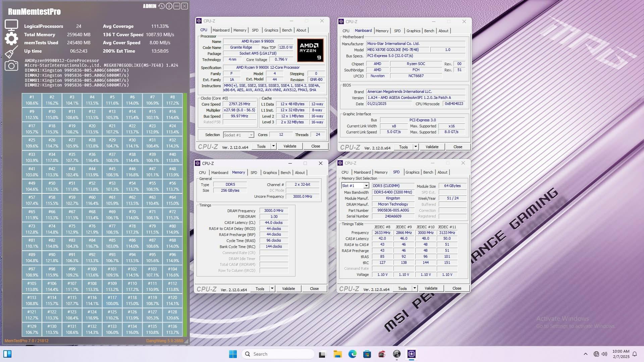Select memtest cell #1 108.6%
Image resolution: width=644 pixels, height=362 pixels.
tap(32, 100)
